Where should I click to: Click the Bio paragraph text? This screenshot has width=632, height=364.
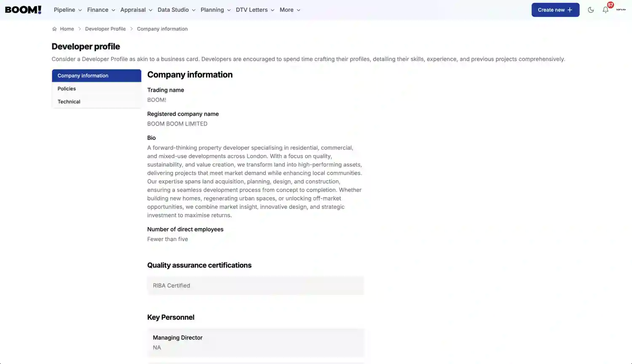click(255, 182)
